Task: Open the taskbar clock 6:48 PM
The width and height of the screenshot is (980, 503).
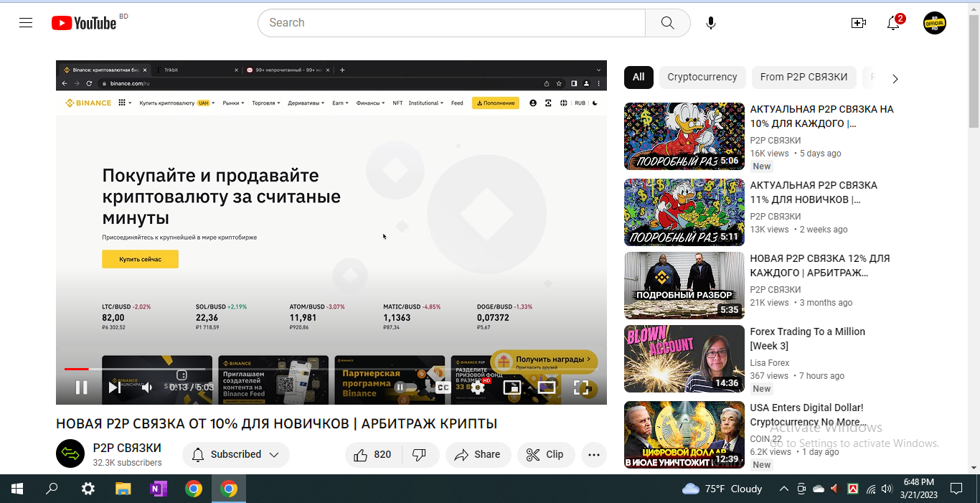Action: [918, 489]
